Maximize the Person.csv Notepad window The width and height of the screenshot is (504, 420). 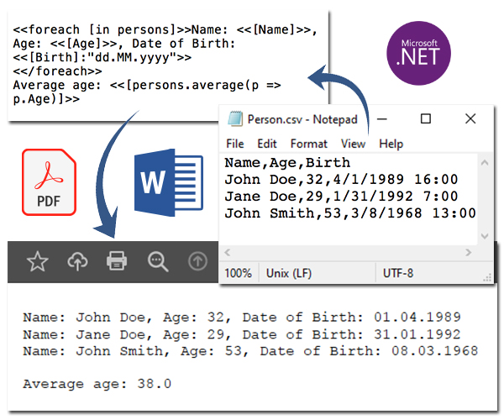pyautogui.click(x=426, y=119)
